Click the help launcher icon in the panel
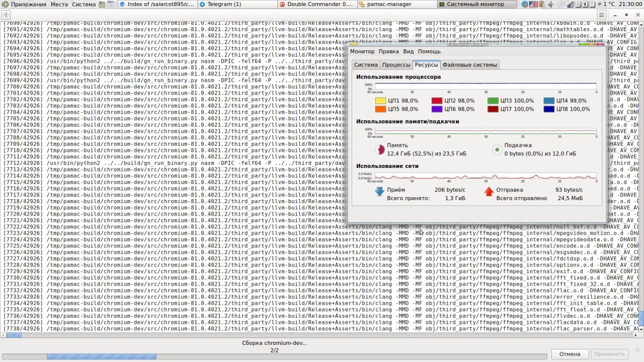644x362 pixels. (111, 5)
